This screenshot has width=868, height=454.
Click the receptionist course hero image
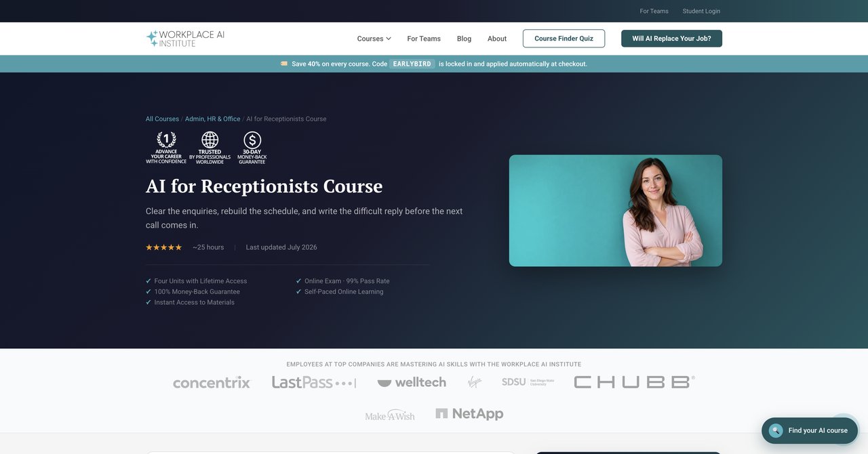(x=616, y=211)
